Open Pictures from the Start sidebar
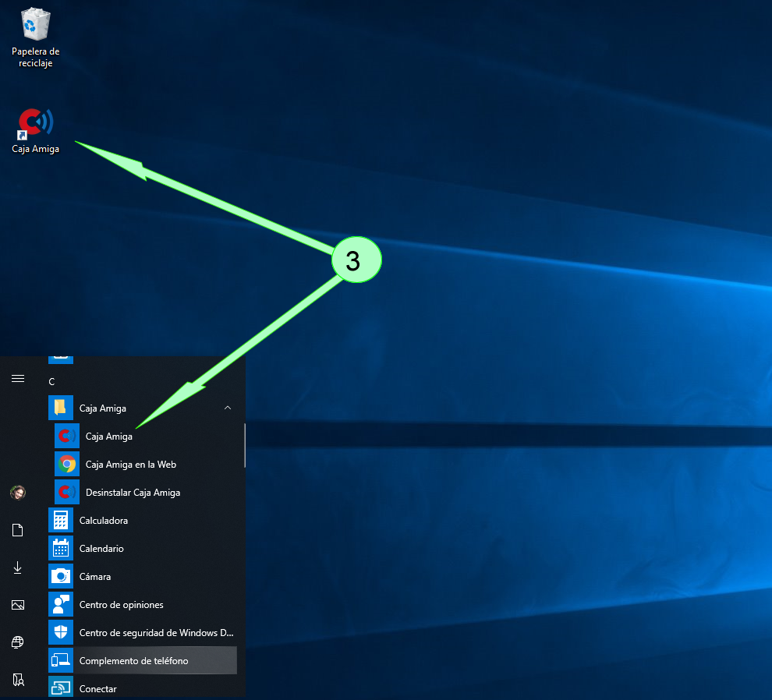The image size is (772, 700). 18,605
